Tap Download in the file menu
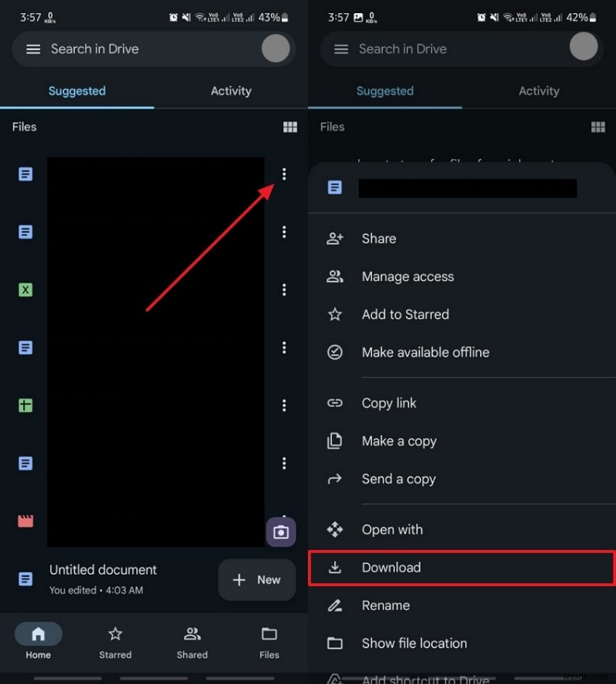The image size is (616, 684). [462, 568]
